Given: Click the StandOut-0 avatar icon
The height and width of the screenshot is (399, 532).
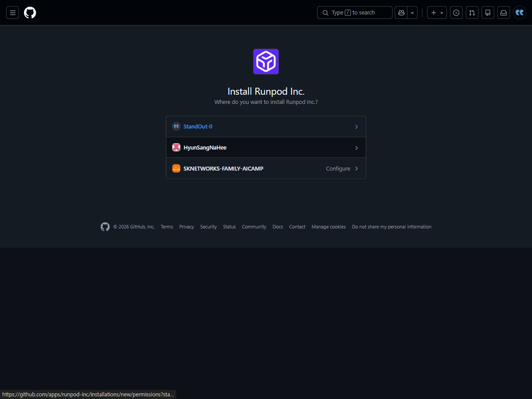Looking at the screenshot, I should [x=176, y=127].
